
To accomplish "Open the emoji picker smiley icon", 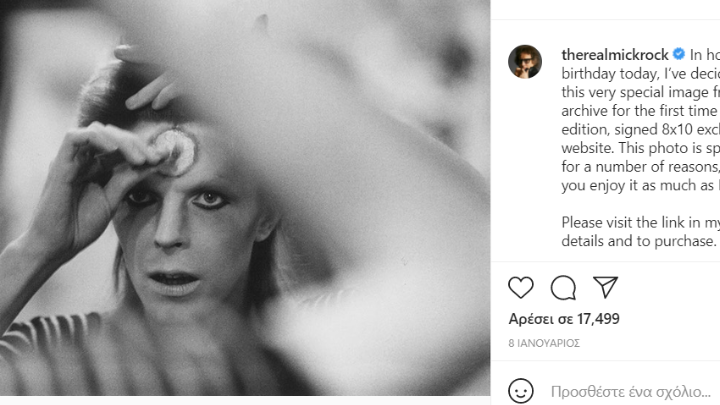I will [x=520, y=390].
